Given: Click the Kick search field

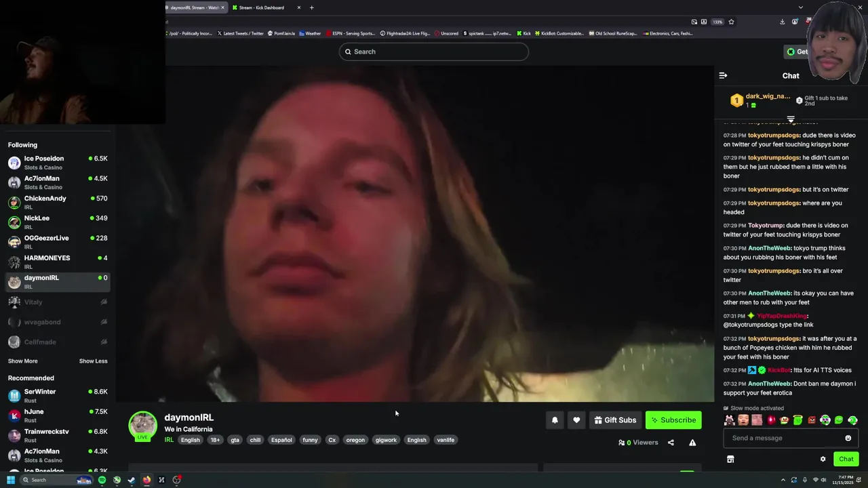Looking at the screenshot, I should point(434,52).
